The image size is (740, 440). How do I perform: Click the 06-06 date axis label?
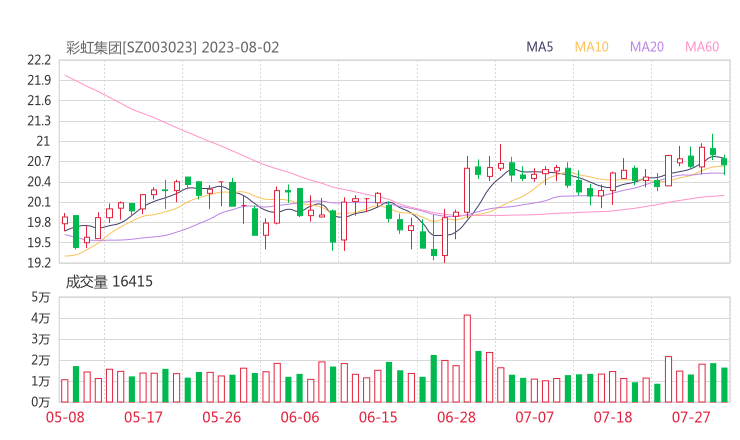pyautogui.click(x=300, y=417)
